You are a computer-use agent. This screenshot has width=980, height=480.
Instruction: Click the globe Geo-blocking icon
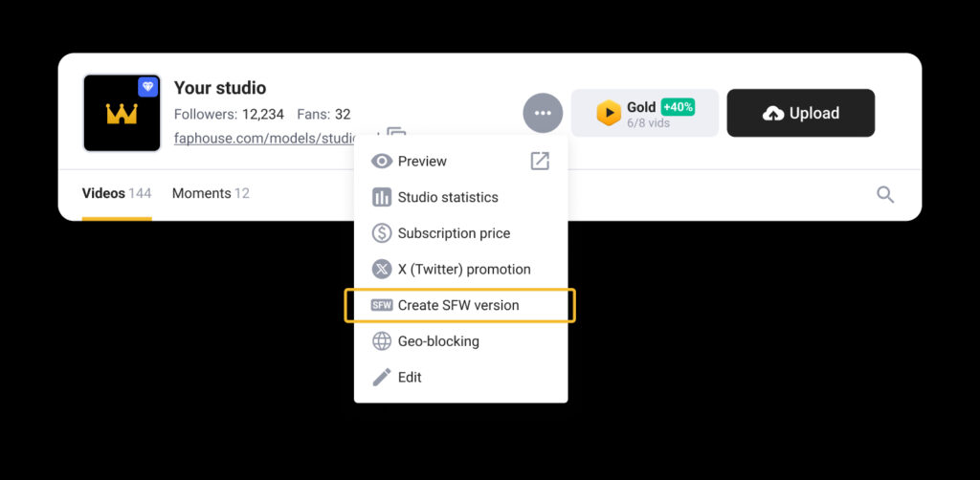click(382, 341)
